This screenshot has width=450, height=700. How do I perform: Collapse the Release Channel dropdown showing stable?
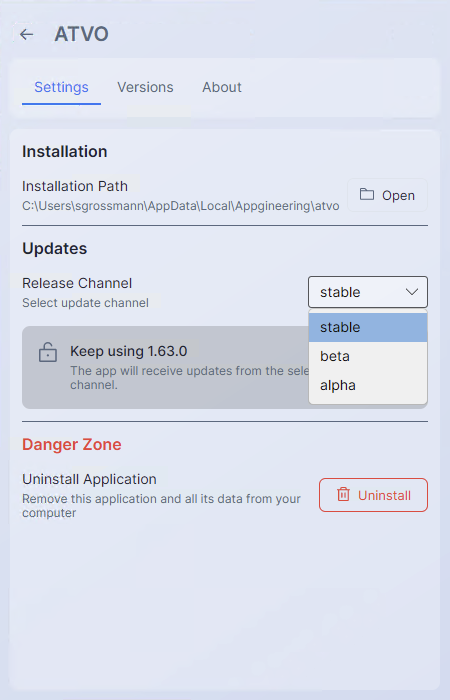click(368, 292)
